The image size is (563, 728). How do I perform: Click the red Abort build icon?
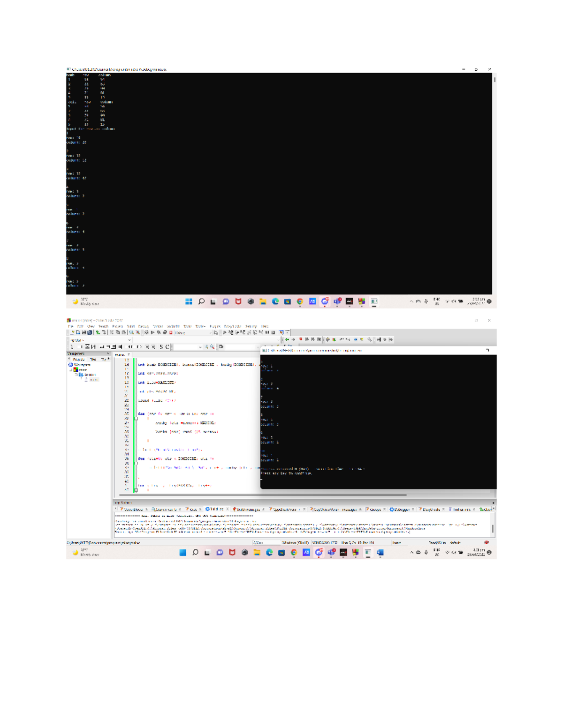pyautogui.click(x=171, y=332)
